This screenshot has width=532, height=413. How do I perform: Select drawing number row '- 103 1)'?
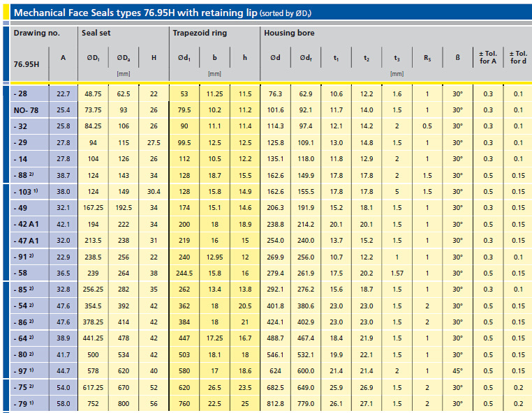tap(26, 192)
